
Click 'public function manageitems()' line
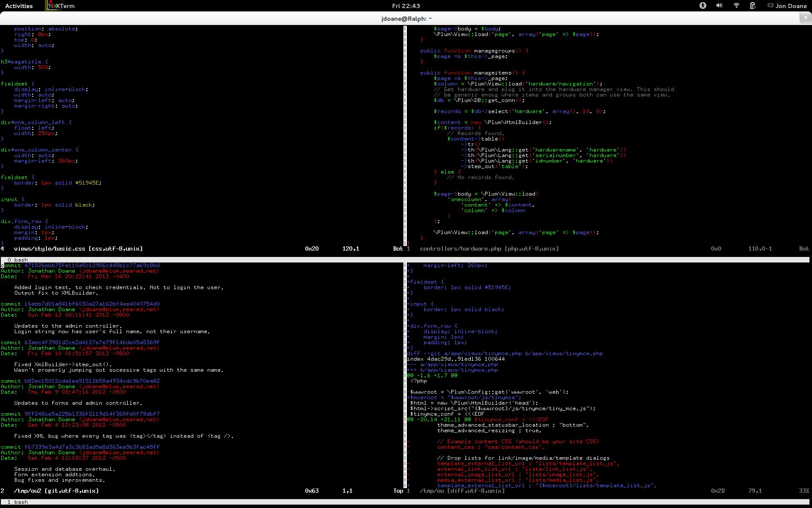pyautogui.click(x=472, y=73)
